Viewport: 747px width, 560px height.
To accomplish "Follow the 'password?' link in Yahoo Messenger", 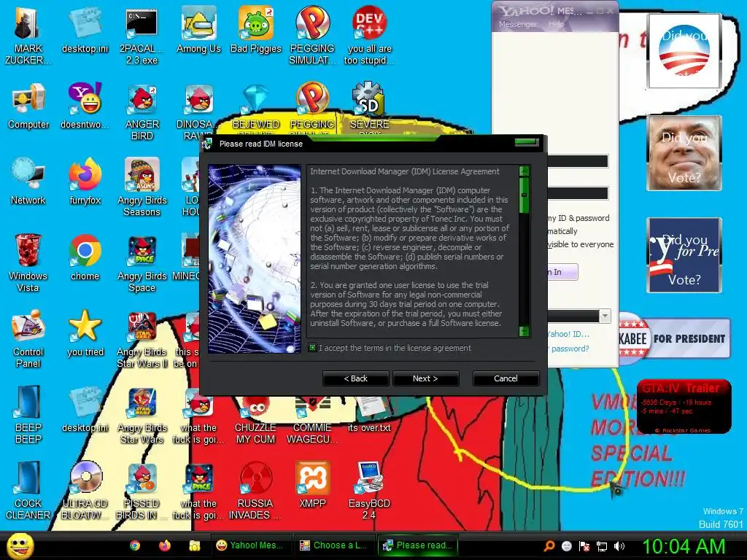I will [569, 349].
